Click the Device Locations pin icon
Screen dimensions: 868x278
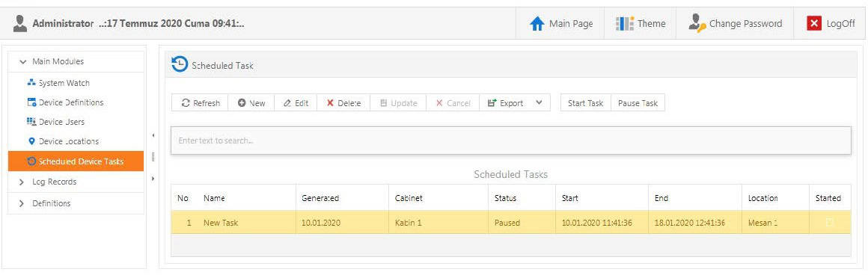[31, 141]
